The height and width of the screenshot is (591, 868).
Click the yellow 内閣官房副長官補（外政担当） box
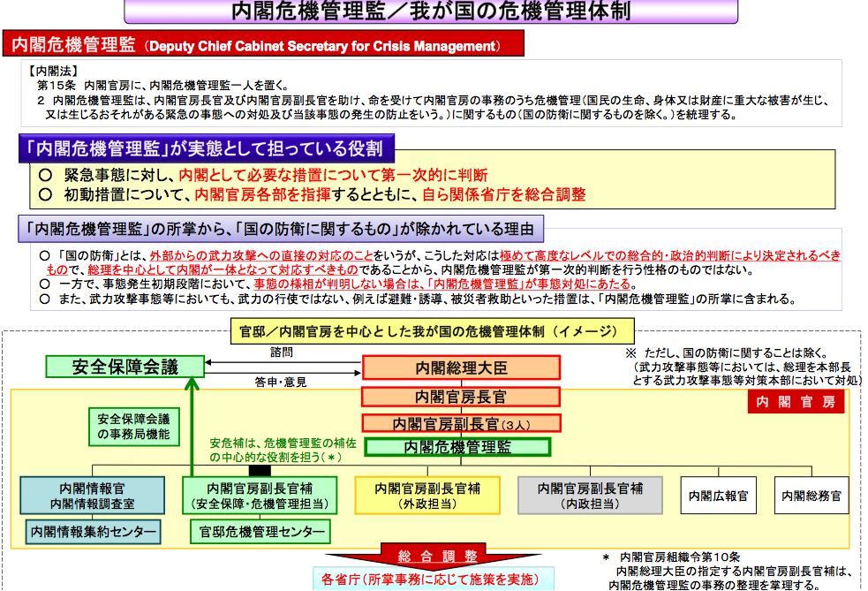pos(426,496)
